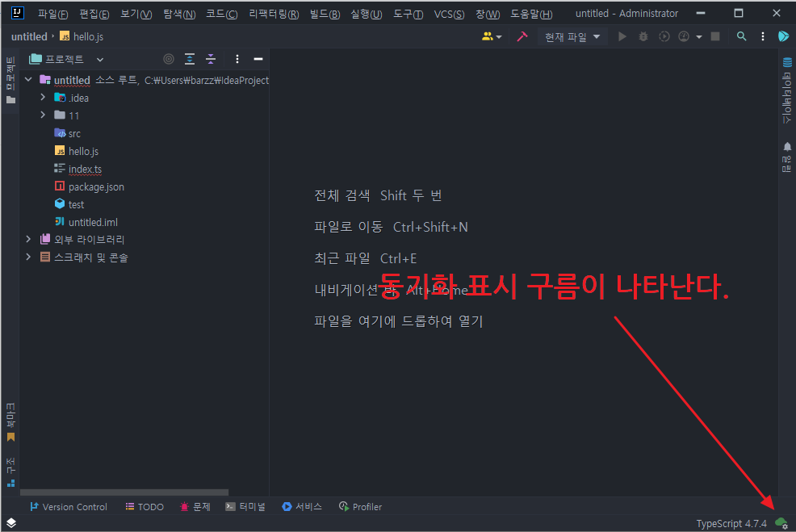Open the VCS(S) menu
This screenshot has width=796, height=532.
pyautogui.click(x=449, y=14)
